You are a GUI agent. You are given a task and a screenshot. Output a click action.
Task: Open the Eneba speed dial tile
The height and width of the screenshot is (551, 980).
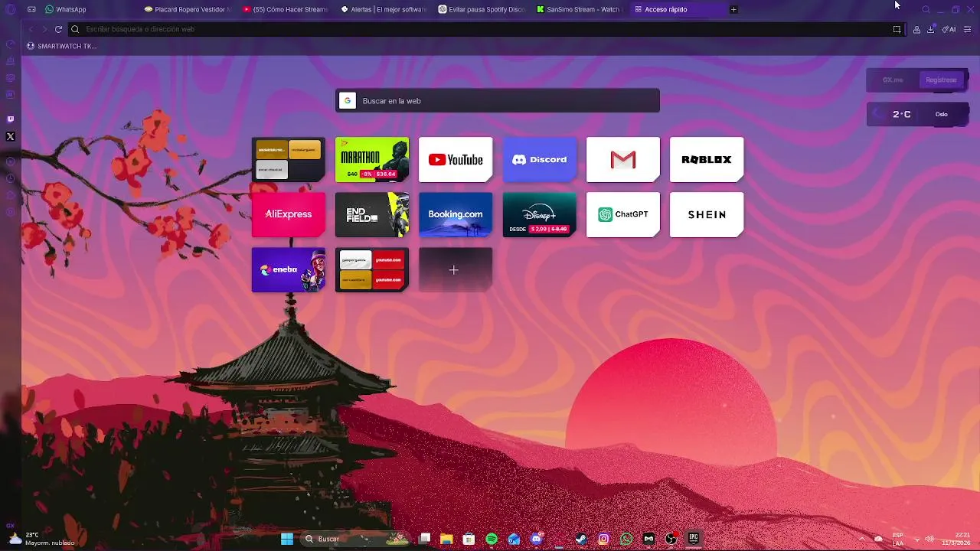point(289,269)
